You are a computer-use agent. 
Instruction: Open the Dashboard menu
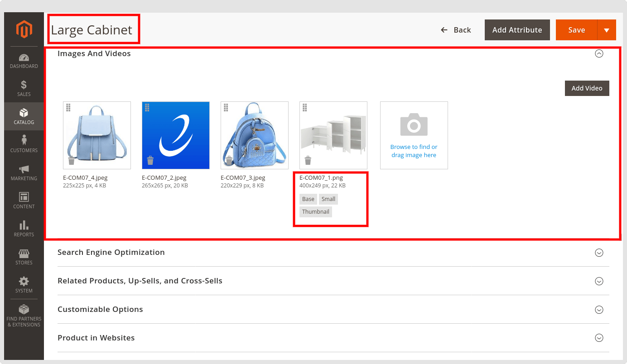[24, 61]
